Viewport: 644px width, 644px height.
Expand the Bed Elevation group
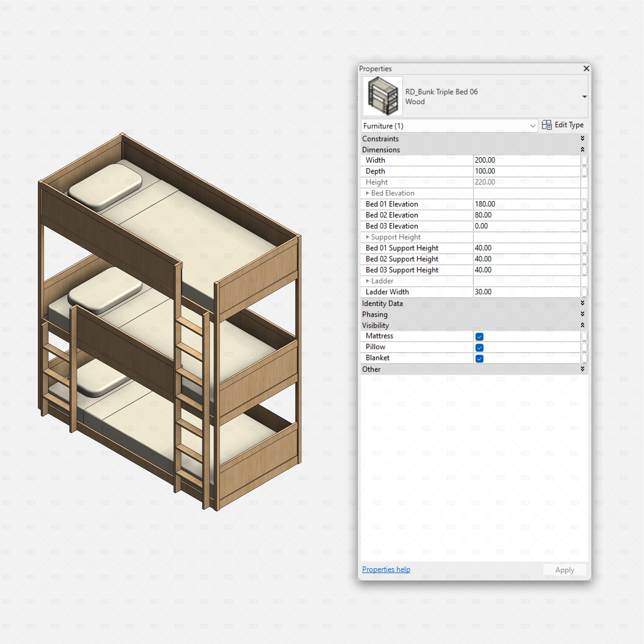coord(367,193)
